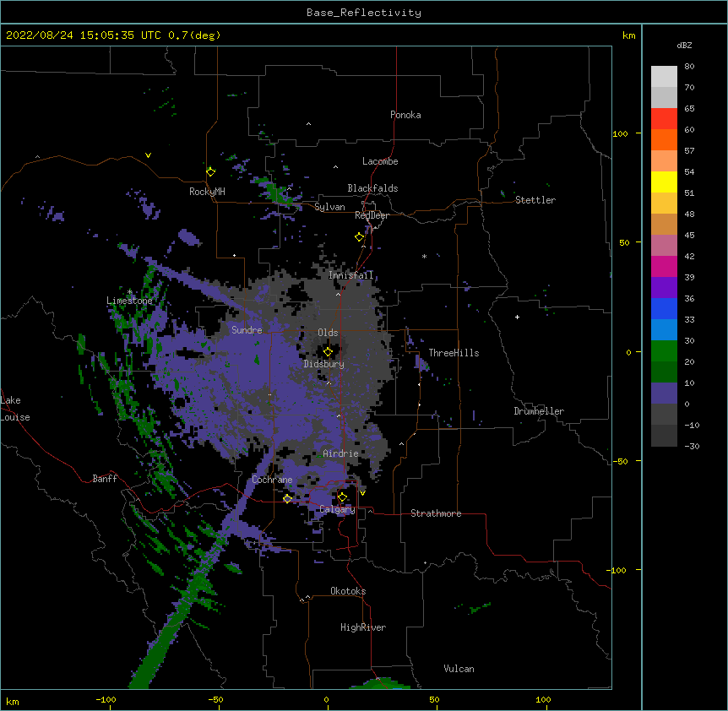Click the 80 value in dBZ legend
Screen dimensions: 728x711
coord(689,67)
